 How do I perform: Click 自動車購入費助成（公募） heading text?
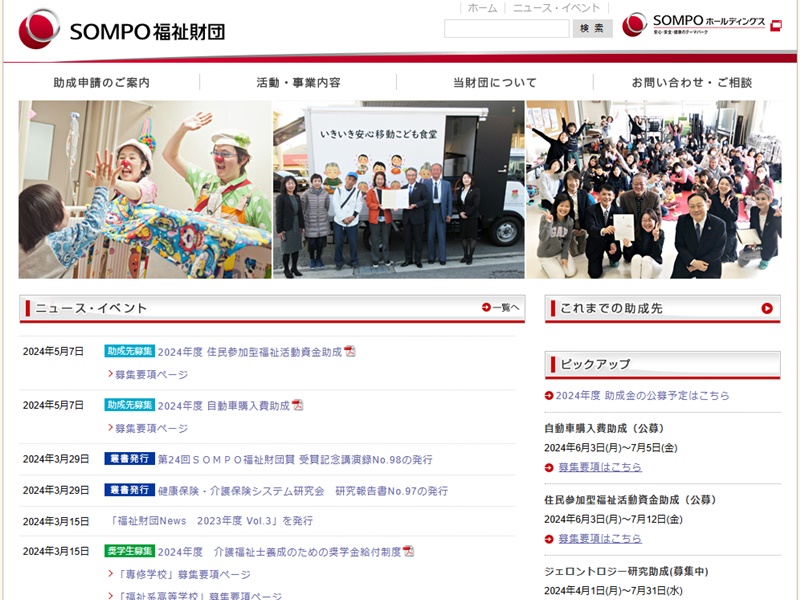pyautogui.click(x=604, y=428)
